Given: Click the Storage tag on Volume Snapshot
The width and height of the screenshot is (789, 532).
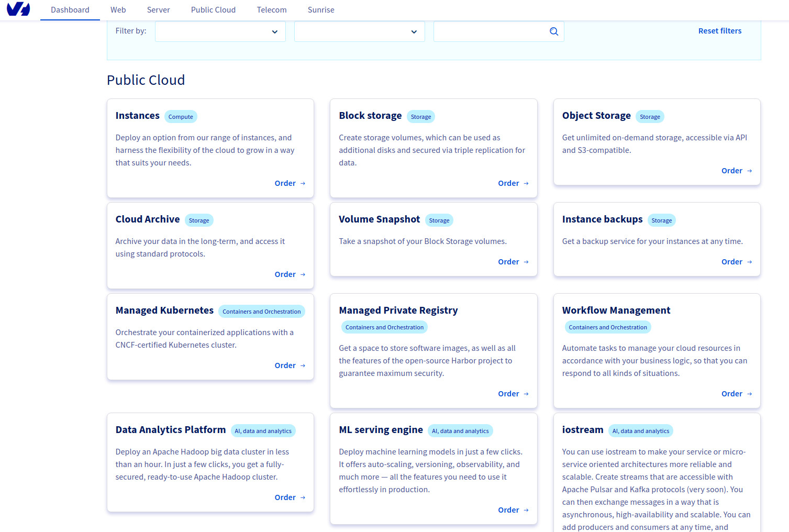Looking at the screenshot, I should (x=439, y=220).
